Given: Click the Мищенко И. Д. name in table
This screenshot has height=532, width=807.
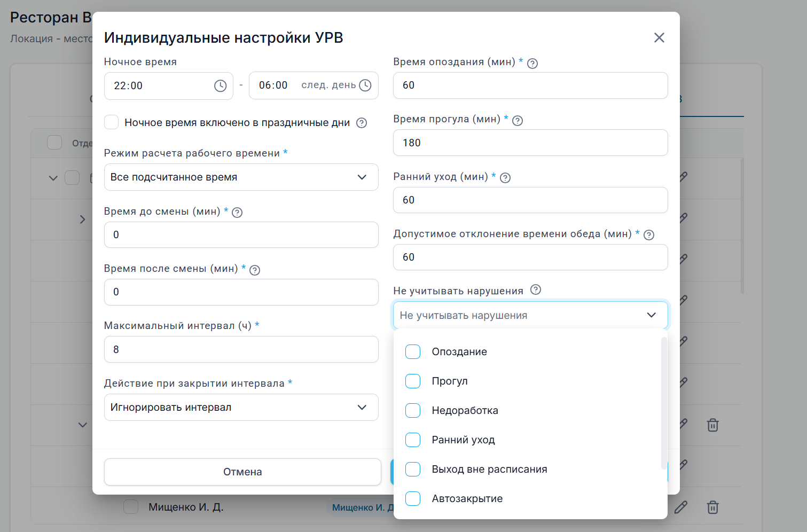Looking at the screenshot, I should pyautogui.click(x=186, y=507).
